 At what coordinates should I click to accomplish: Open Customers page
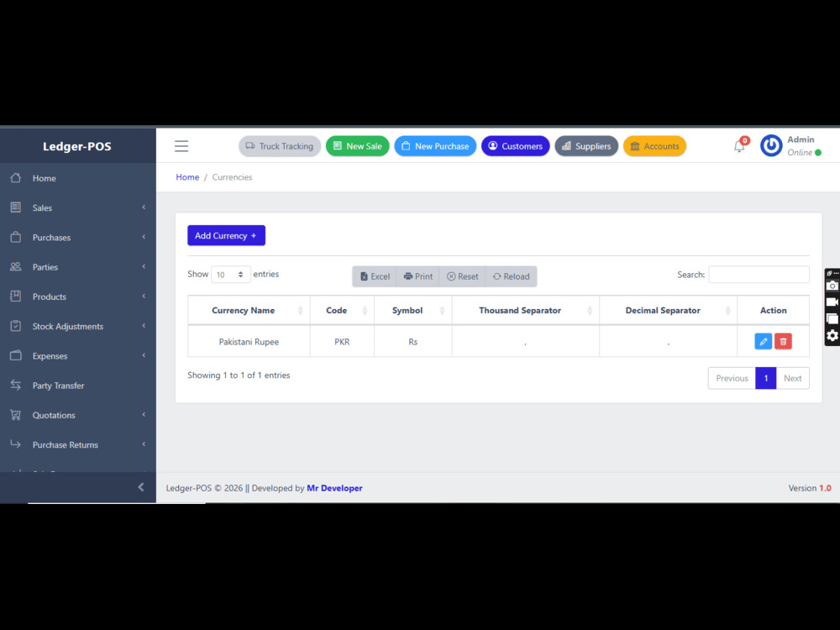tap(516, 146)
